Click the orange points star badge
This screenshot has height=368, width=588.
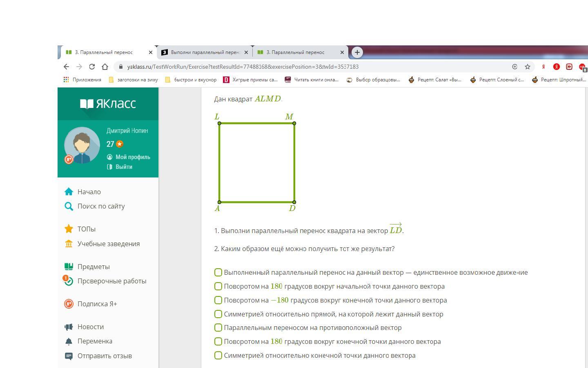tap(120, 144)
